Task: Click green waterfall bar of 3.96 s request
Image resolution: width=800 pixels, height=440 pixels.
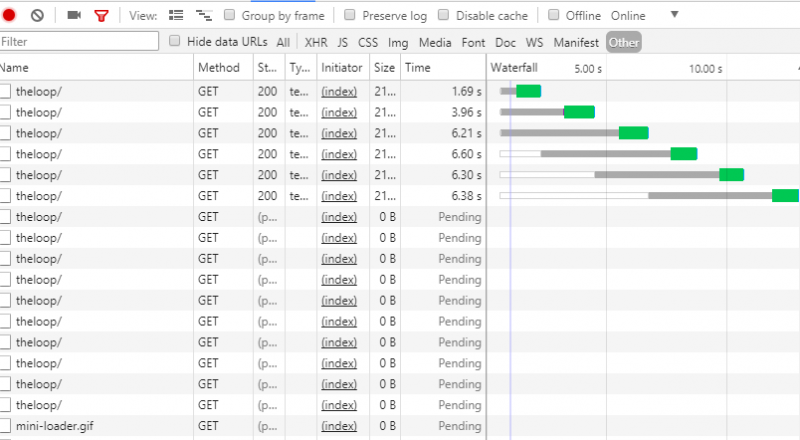Action: point(580,112)
